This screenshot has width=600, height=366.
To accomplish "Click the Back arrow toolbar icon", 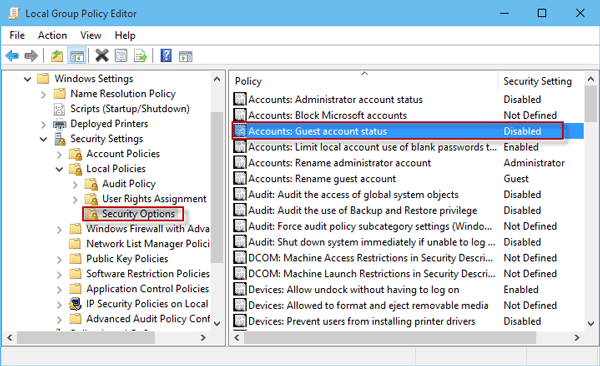I will (x=12, y=56).
